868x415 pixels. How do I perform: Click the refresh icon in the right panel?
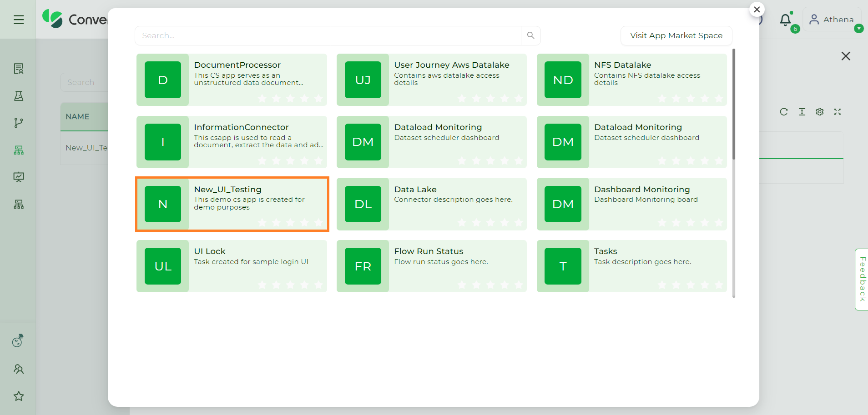784,112
